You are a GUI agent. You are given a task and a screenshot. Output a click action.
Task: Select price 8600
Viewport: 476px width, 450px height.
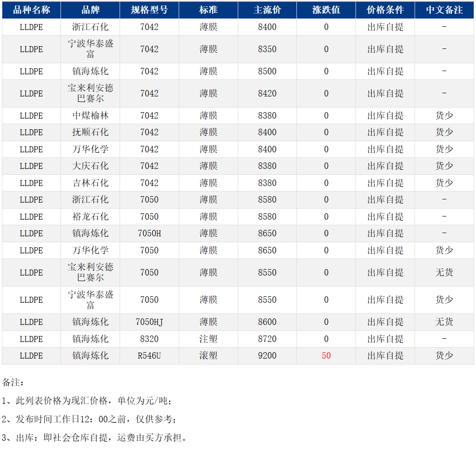point(267,322)
